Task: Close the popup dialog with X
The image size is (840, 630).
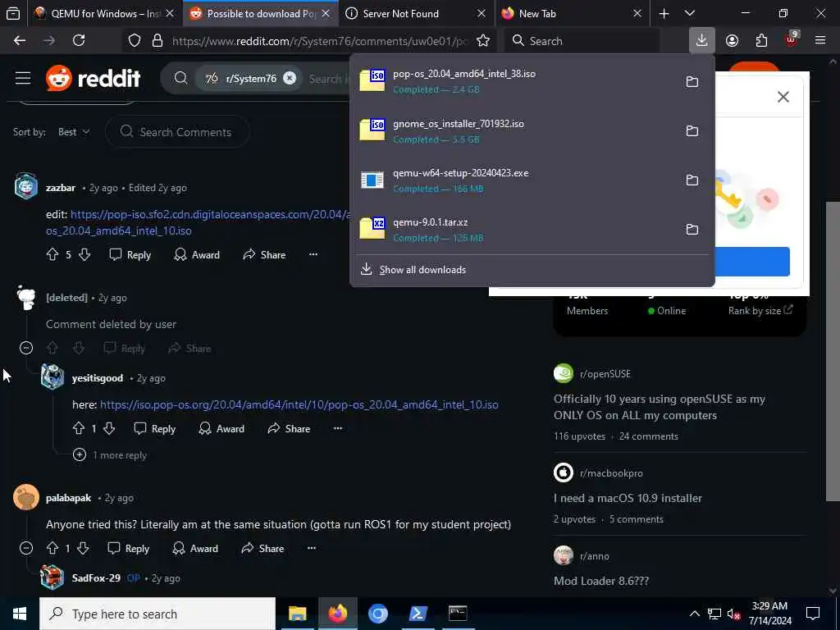Action: [783, 97]
